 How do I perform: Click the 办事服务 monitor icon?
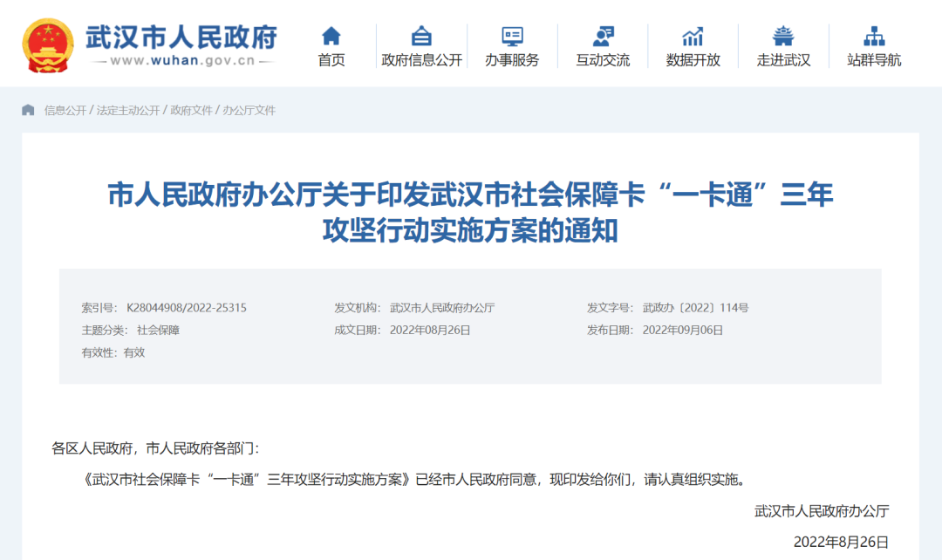tap(511, 37)
